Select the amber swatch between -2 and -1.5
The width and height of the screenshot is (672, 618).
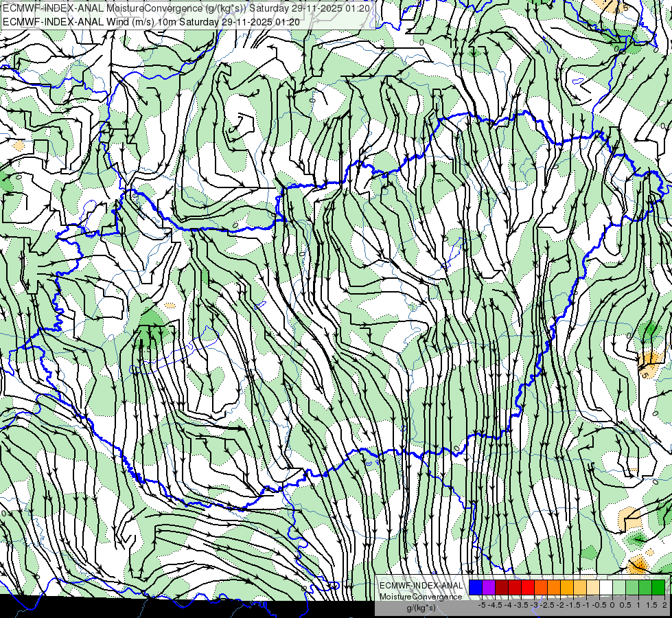pyautogui.click(x=566, y=587)
